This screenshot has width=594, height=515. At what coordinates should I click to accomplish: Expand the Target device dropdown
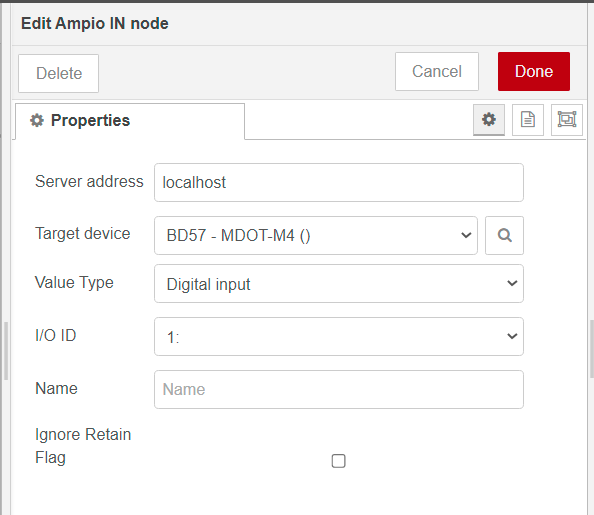click(x=316, y=235)
